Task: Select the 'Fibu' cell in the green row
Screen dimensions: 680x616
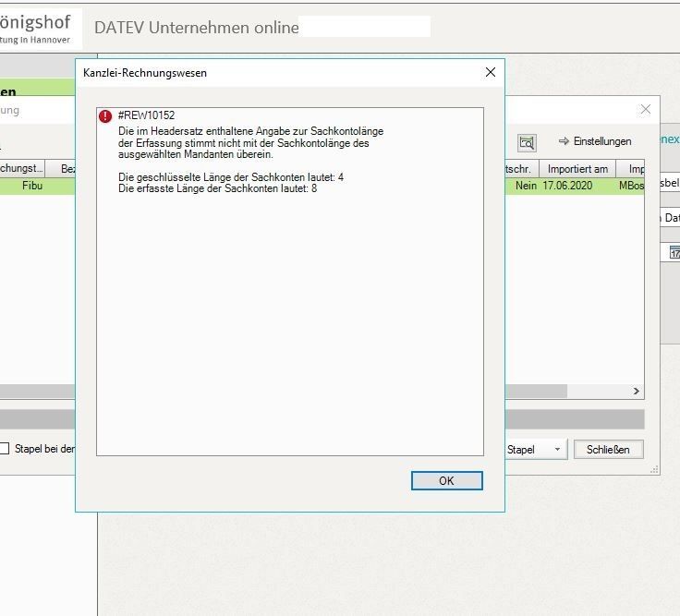Action: tap(32, 186)
